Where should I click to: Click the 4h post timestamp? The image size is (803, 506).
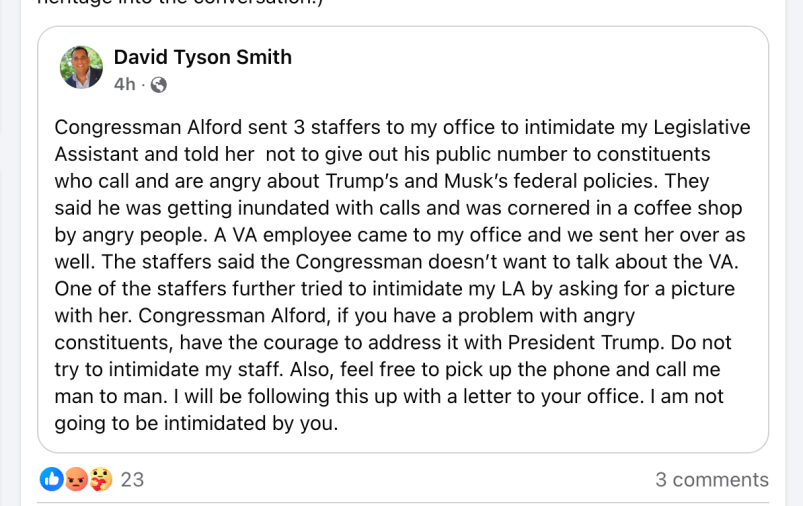click(x=124, y=85)
